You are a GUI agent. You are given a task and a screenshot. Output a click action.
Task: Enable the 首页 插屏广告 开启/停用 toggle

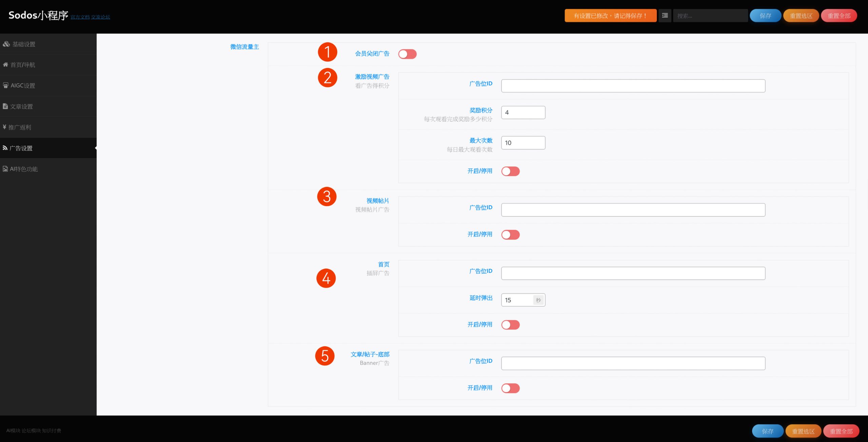(x=510, y=325)
